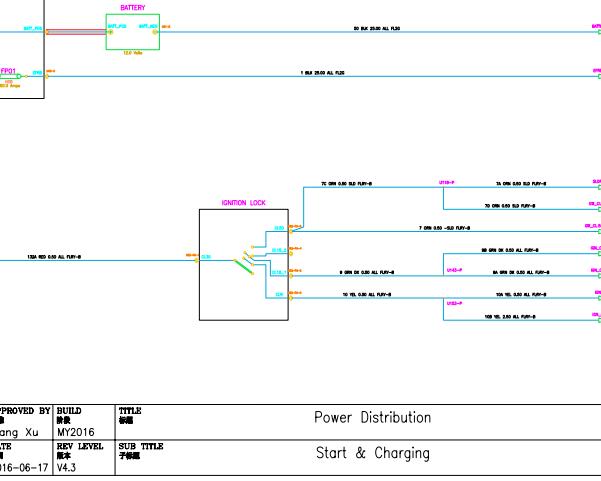
Task: Select the 12.0 Volts label under the battery
Action: [x=133, y=53]
